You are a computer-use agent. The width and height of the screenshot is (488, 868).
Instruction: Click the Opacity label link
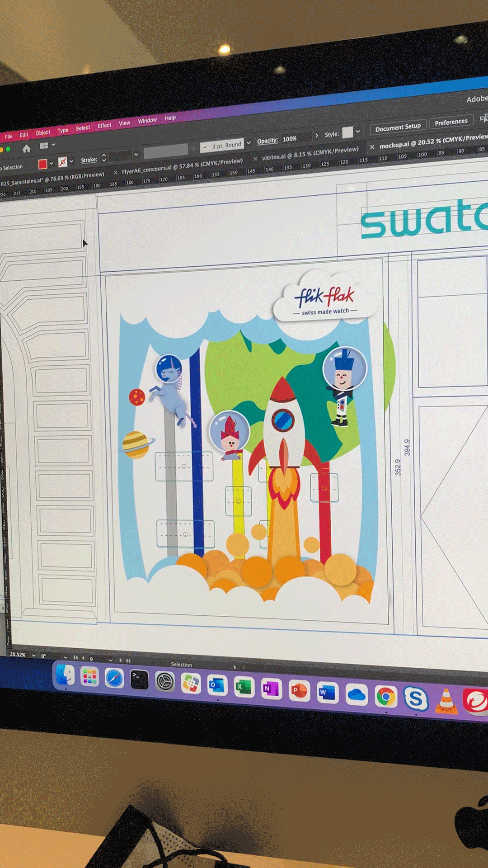267,141
